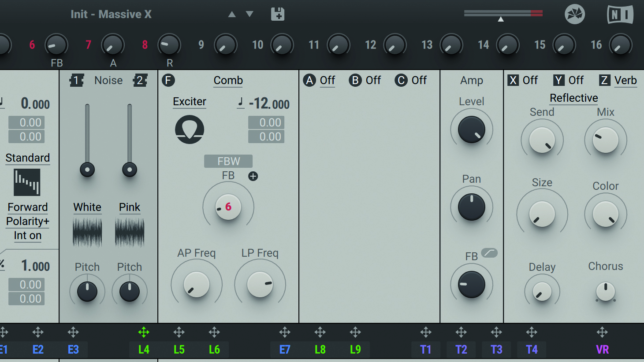Toggle stereo effect X on/off
The image size is (644, 362).
pyautogui.click(x=513, y=80)
